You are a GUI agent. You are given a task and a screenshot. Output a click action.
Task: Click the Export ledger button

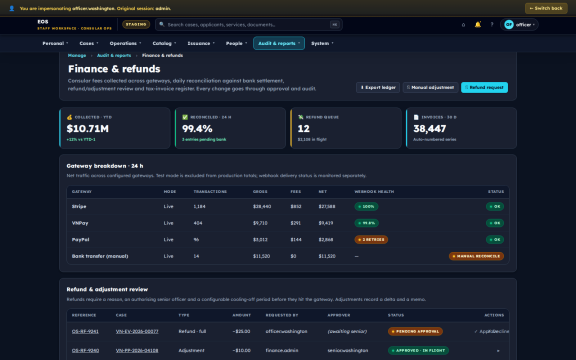coord(378,87)
